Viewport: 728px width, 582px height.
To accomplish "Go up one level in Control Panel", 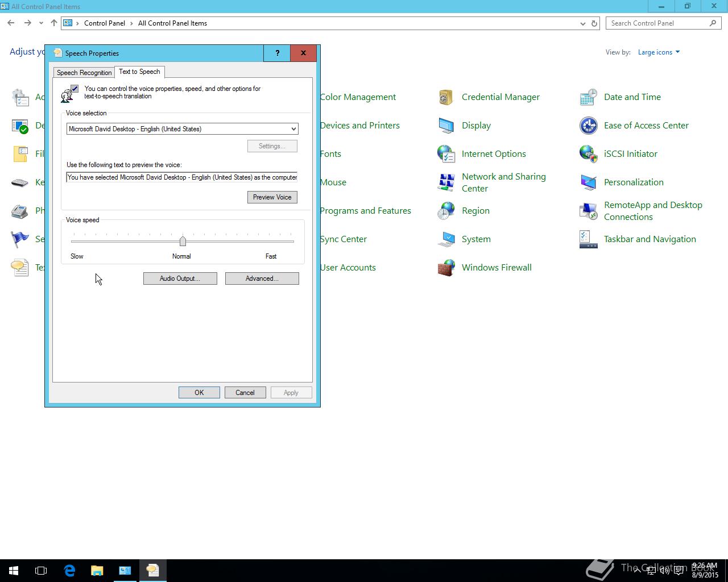I will [54, 23].
